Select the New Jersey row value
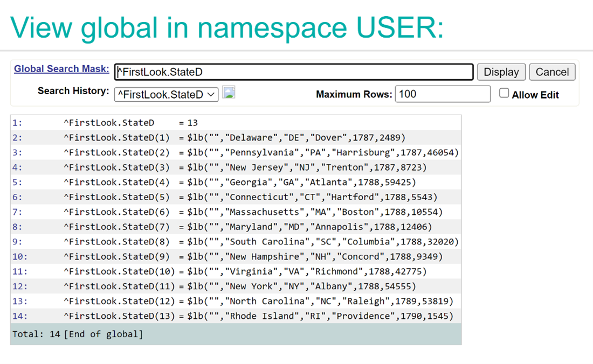Viewport: 593px width, 364px height. [307, 167]
